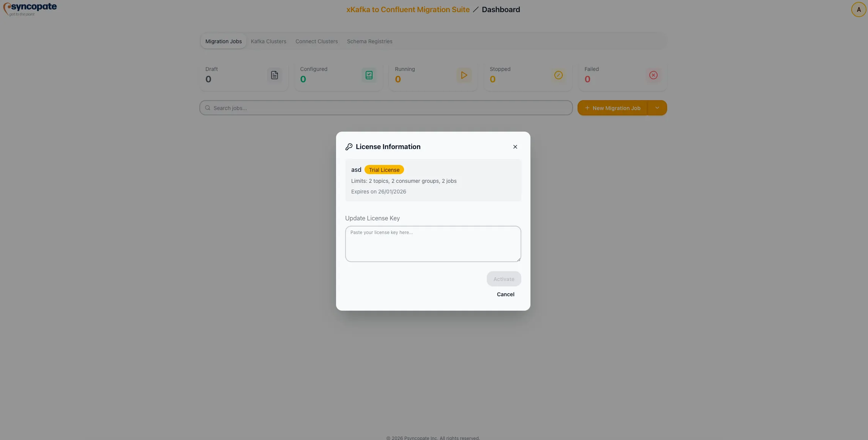This screenshot has width=868, height=440.
Task: Click the Running jobs play icon
Action: click(464, 75)
